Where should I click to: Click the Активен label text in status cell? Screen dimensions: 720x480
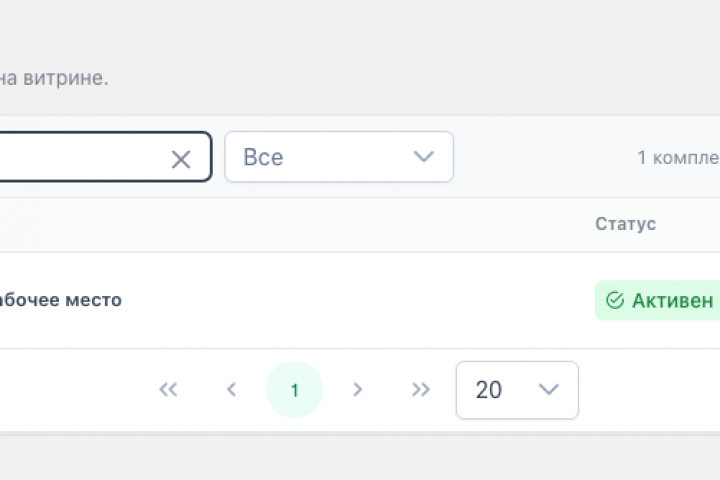[x=673, y=301]
